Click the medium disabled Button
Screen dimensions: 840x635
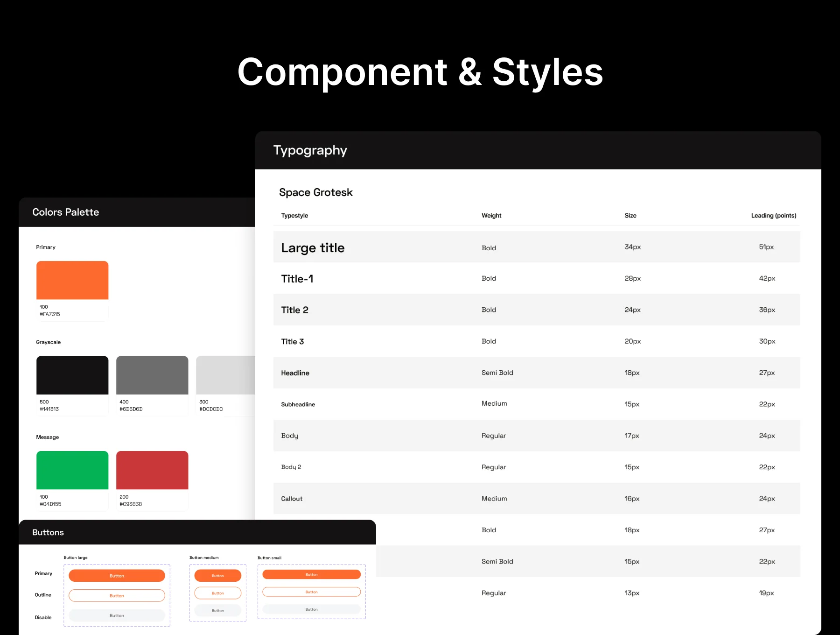click(218, 610)
